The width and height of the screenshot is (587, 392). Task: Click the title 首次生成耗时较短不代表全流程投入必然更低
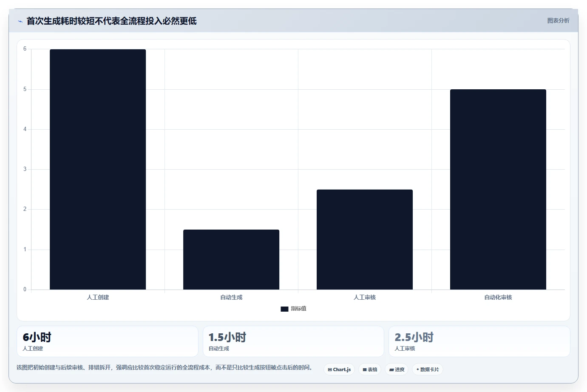[x=111, y=21]
